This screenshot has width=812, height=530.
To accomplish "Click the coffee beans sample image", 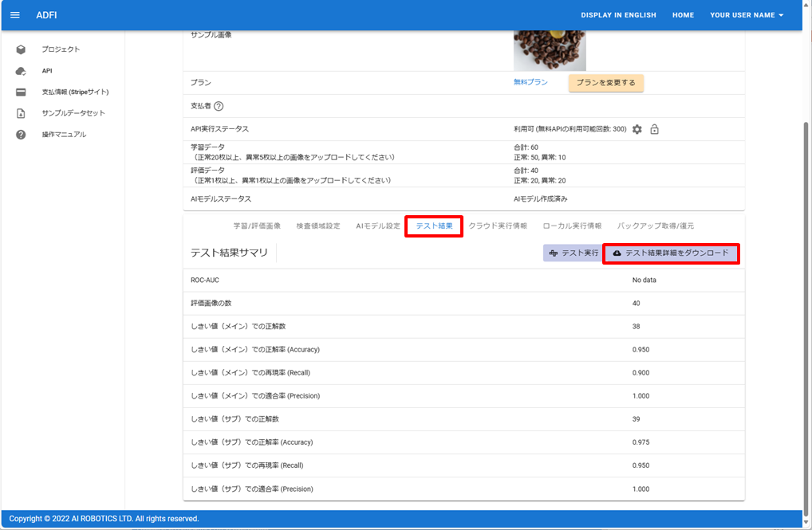I will click(550, 51).
